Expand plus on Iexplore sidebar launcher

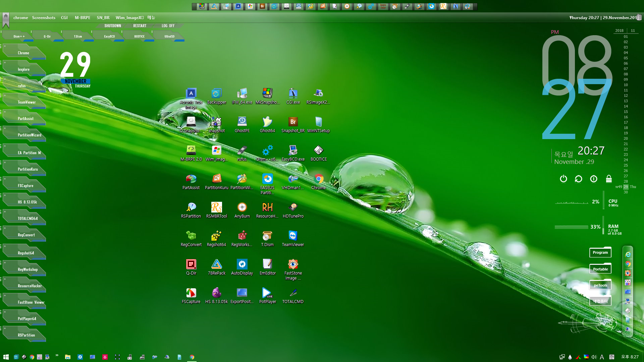click(5, 62)
